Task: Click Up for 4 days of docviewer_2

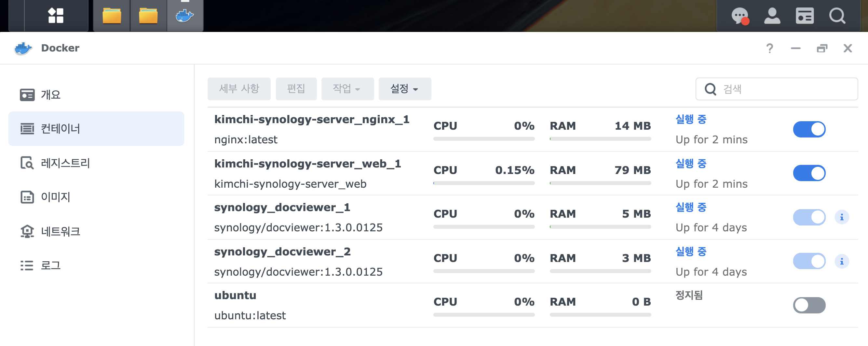Action: pyautogui.click(x=711, y=272)
